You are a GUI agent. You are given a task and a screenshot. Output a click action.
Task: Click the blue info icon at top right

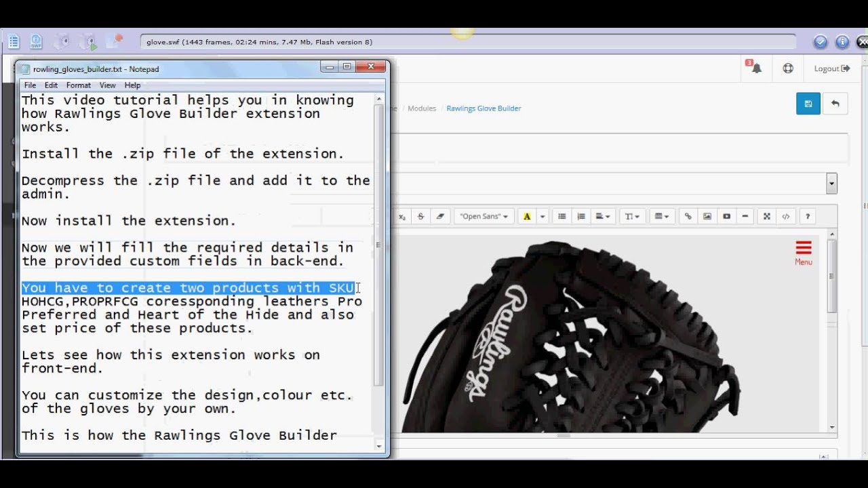pyautogui.click(x=842, y=42)
